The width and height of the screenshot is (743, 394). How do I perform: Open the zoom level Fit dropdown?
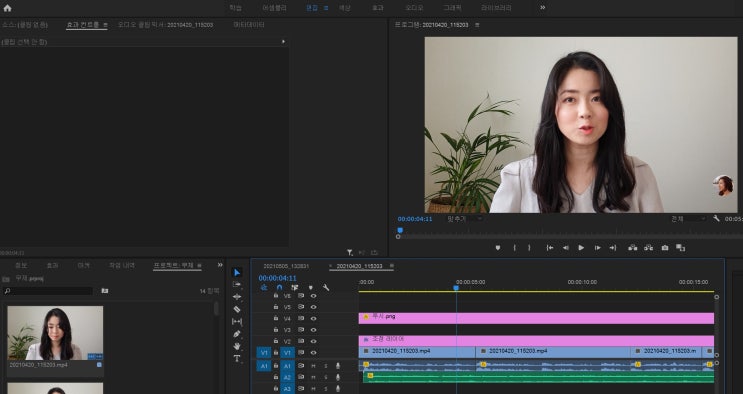pos(465,219)
